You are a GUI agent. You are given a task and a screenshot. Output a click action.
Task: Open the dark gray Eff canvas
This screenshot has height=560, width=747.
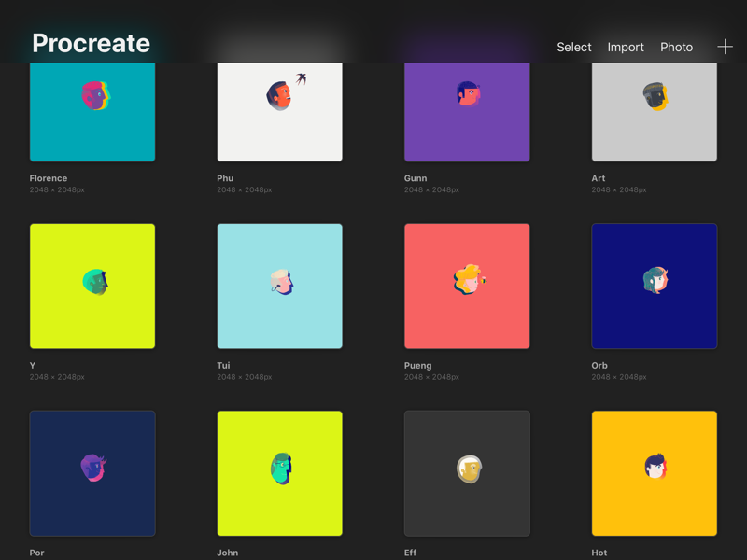(466, 472)
